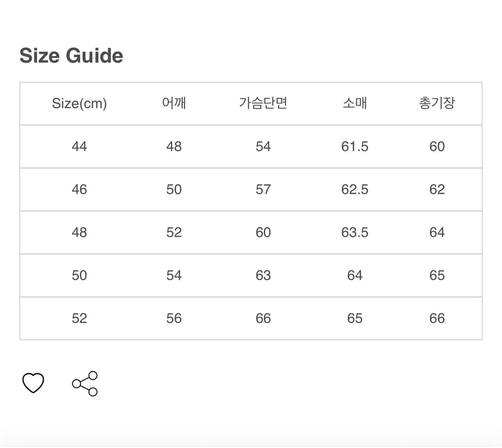Click size 52 in the first column
Viewport: 502px width, 448px height.
(x=79, y=318)
